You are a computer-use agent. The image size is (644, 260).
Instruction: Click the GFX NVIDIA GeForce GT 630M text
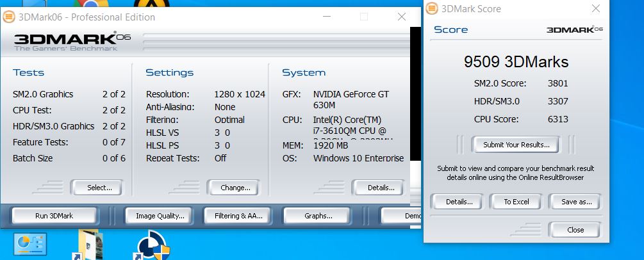point(351,99)
